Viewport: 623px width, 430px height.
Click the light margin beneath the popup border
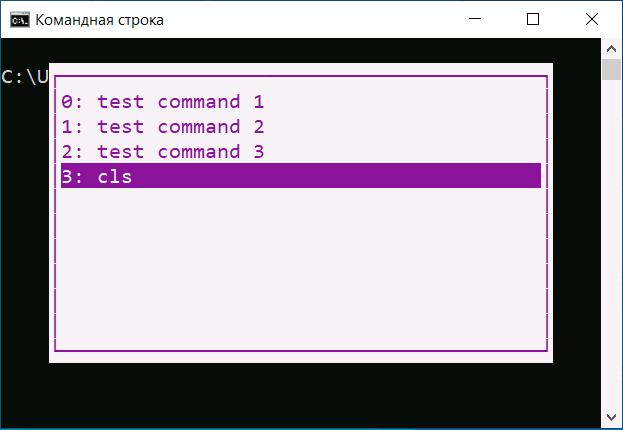pyautogui.click(x=301, y=357)
